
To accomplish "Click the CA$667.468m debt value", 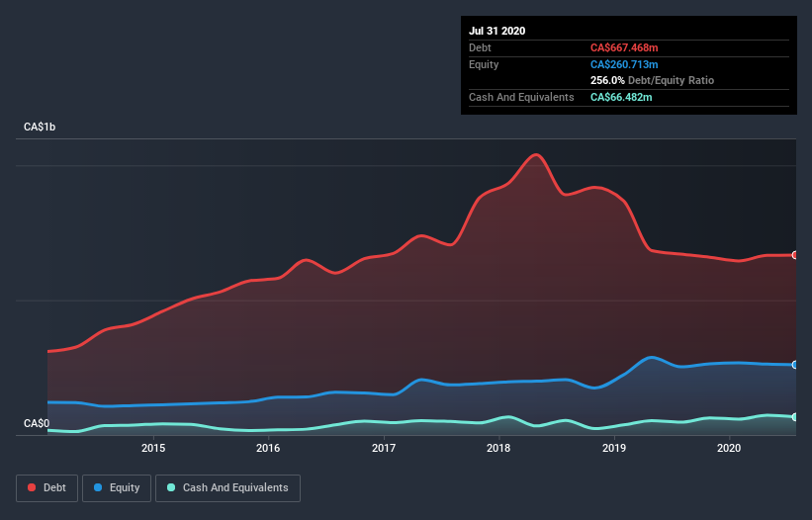I will coord(624,47).
